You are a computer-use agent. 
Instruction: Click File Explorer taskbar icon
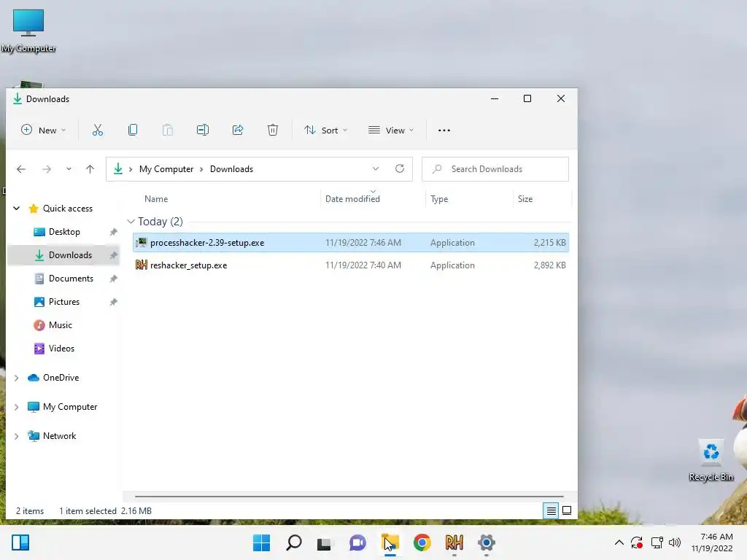tap(390, 542)
